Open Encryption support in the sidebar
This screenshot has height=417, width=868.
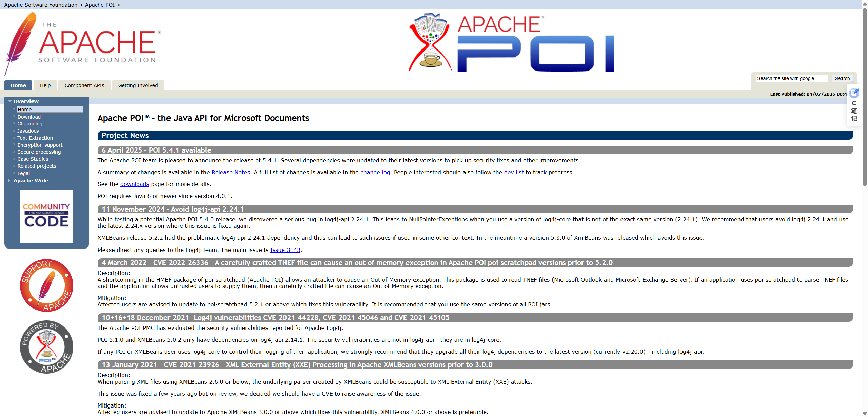[x=40, y=145]
